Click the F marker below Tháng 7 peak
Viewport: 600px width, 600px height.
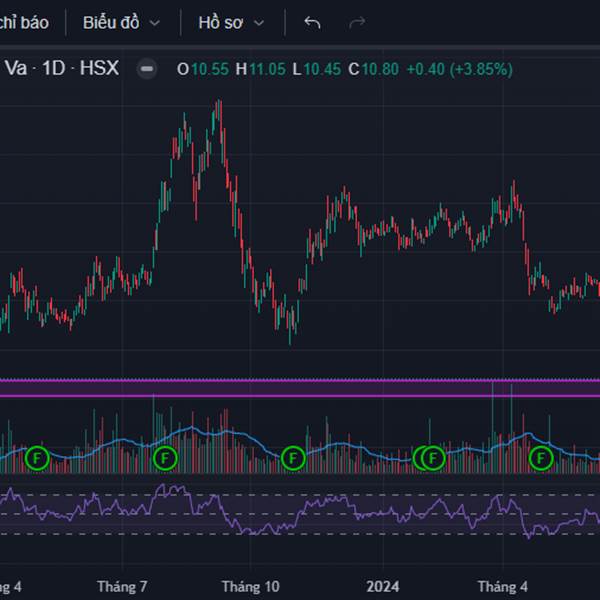click(x=164, y=458)
